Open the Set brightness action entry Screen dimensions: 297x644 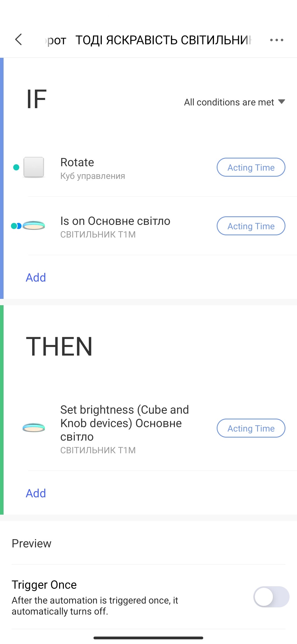click(124, 428)
